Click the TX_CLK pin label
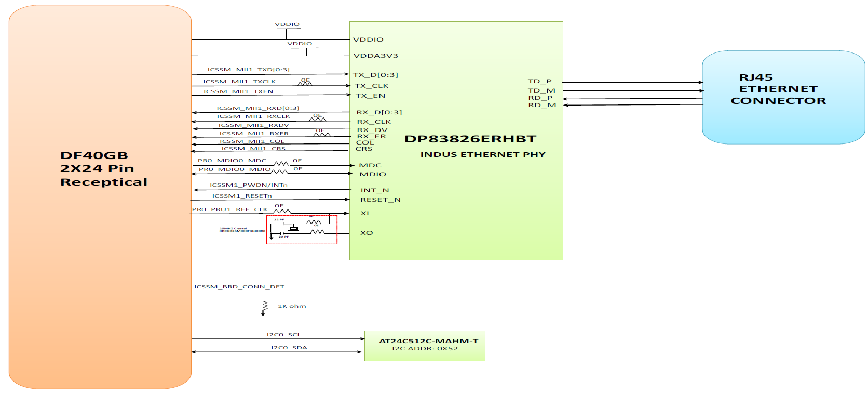The height and width of the screenshot is (394, 868). click(372, 86)
